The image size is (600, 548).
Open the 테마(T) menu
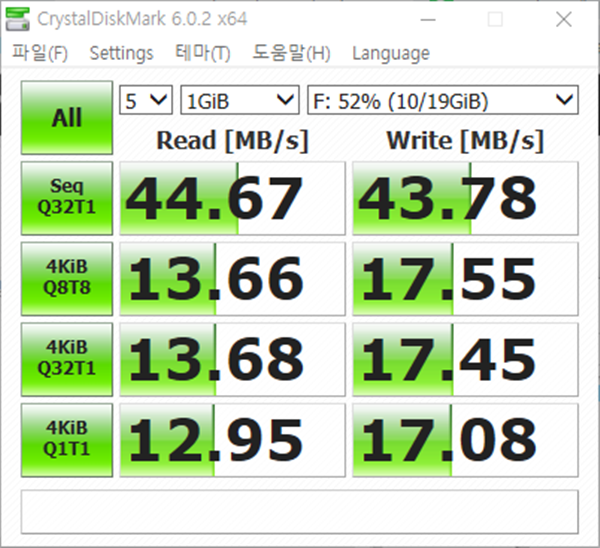(x=203, y=53)
